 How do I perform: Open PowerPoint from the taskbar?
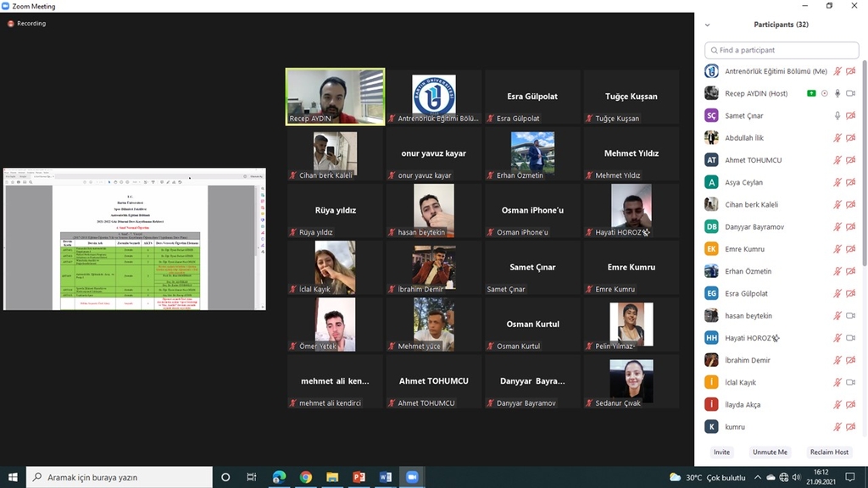tap(358, 477)
